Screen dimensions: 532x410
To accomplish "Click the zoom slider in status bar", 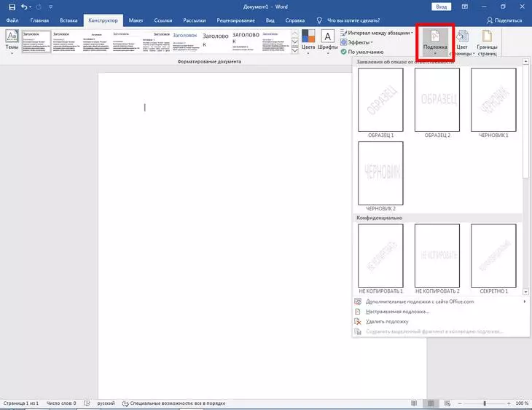I will (485, 403).
